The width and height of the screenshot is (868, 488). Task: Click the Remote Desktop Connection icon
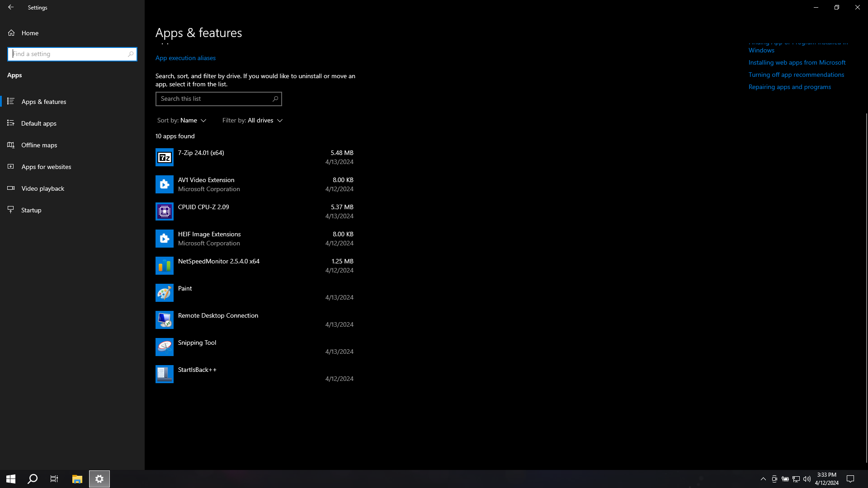click(x=164, y=320)
